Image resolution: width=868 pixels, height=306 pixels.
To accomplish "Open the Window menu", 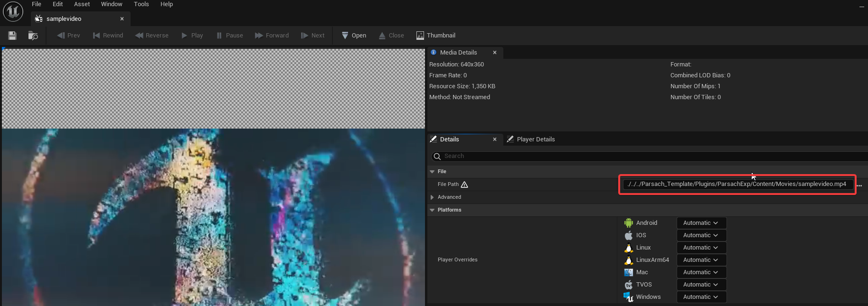I will click(112, 4).
